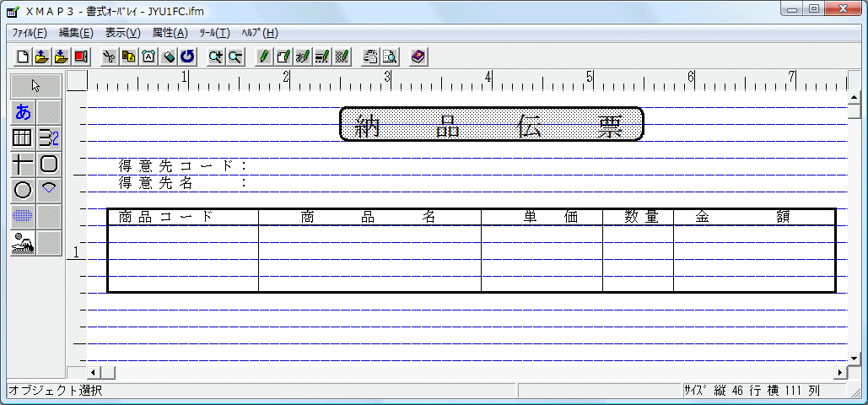
Task: Click the pencil with あ text icon
Action: pos(303,56)
